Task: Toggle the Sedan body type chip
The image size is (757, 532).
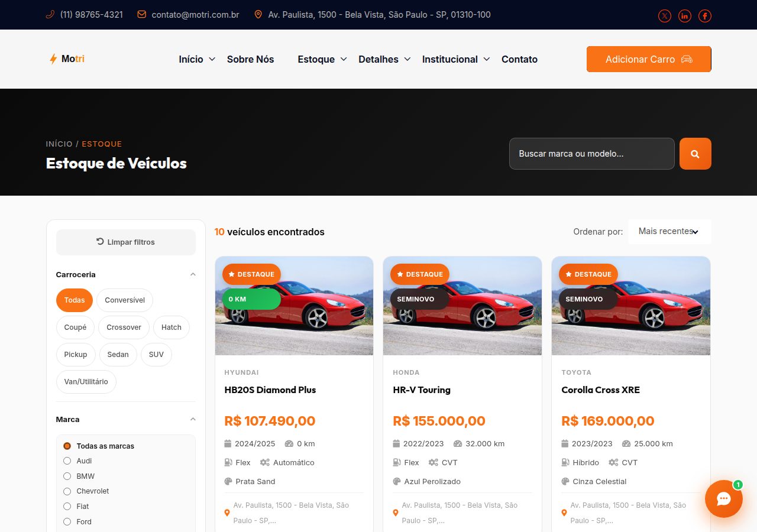Action: (x=118, y=355)
